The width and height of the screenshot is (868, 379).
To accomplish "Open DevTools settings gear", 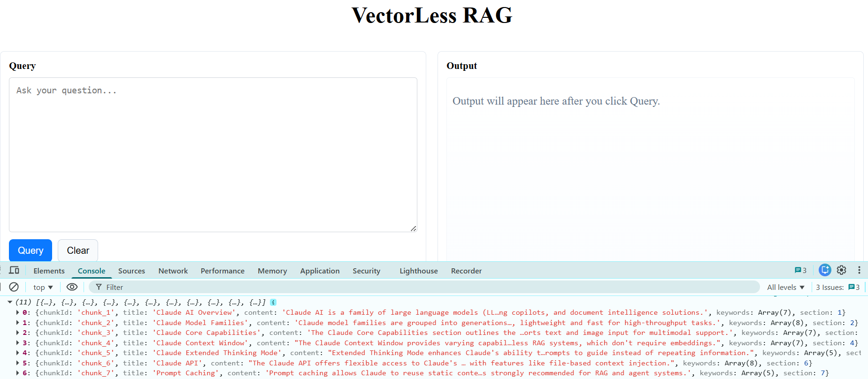I will coord(841,270).
